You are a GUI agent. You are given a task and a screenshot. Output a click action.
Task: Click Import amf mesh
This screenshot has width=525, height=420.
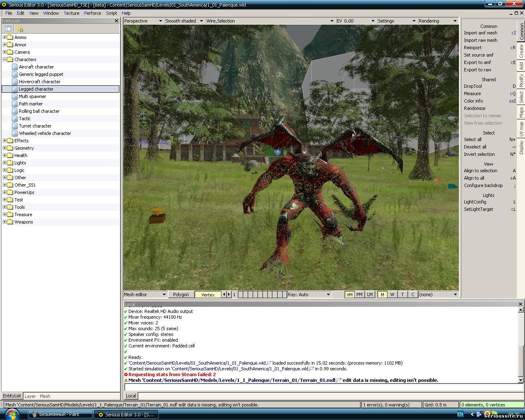click(480, 33)
